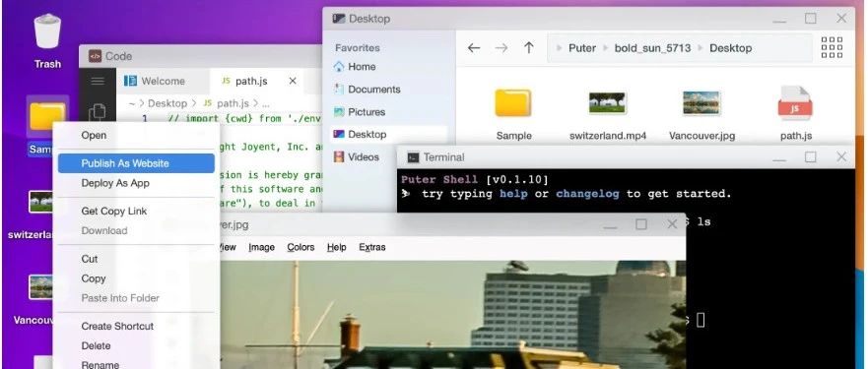Choose Copy in context menu
The width and height of the screenshot is (868, 369).
point(136,278)
